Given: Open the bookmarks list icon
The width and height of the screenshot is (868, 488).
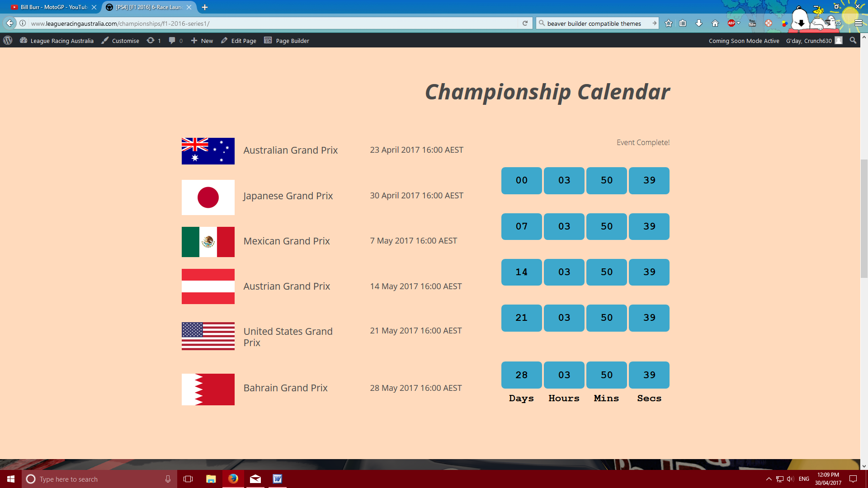Looking at the screenshot, I should pos(683,23).
